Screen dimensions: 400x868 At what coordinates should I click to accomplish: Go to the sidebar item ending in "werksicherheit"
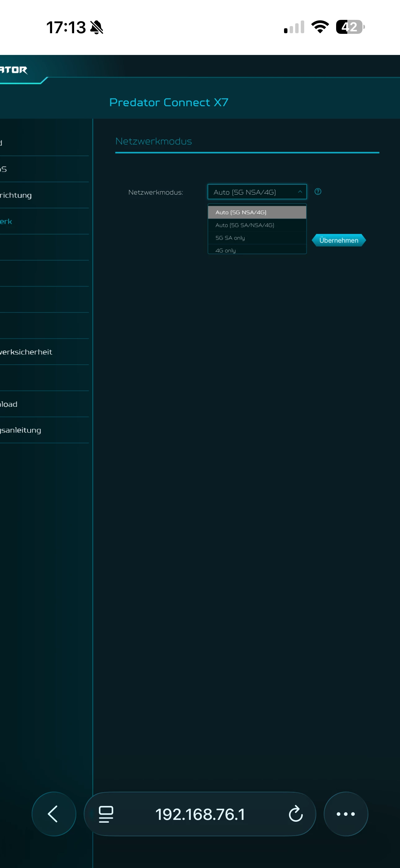pos(44,352)
